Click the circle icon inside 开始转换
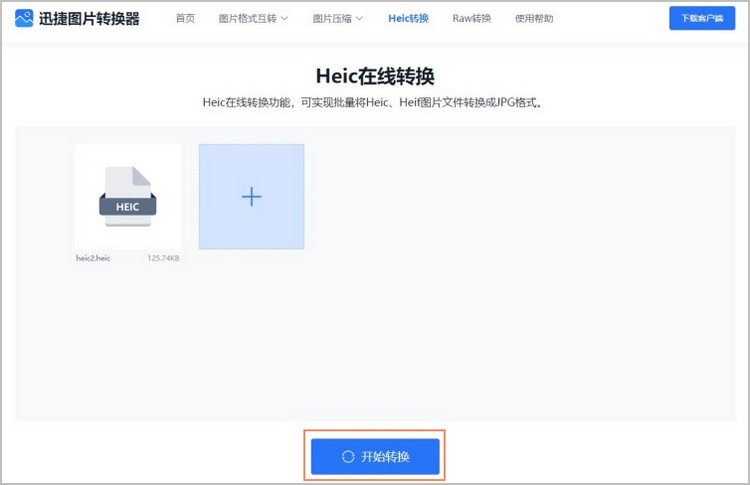This screenshot has width=750, height=485. coord(348,456)
